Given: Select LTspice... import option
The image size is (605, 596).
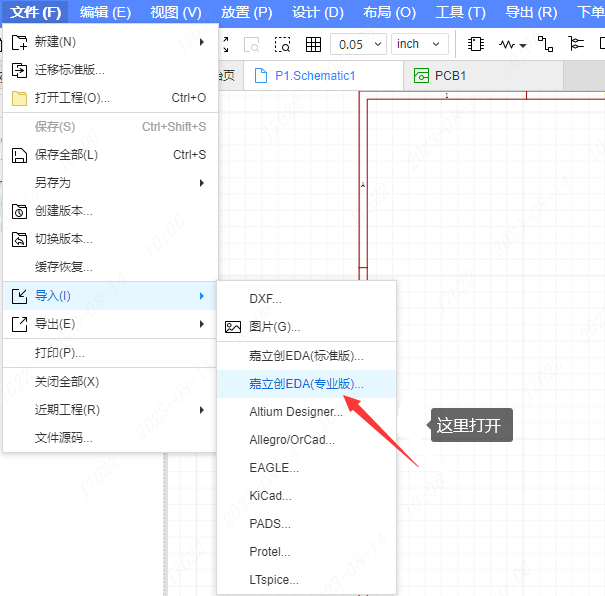Looking at the screenshot, I should [307, 580].
